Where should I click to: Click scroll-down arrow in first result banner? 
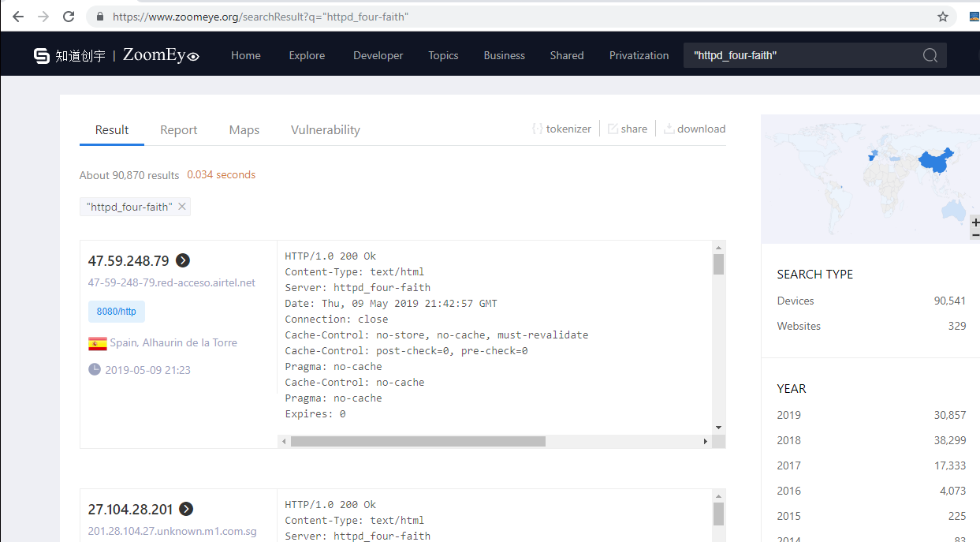point(718,428)
